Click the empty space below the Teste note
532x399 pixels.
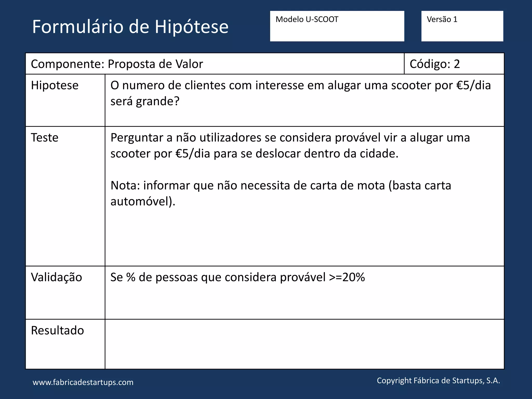pyautogui.click(x=304, y=236)
